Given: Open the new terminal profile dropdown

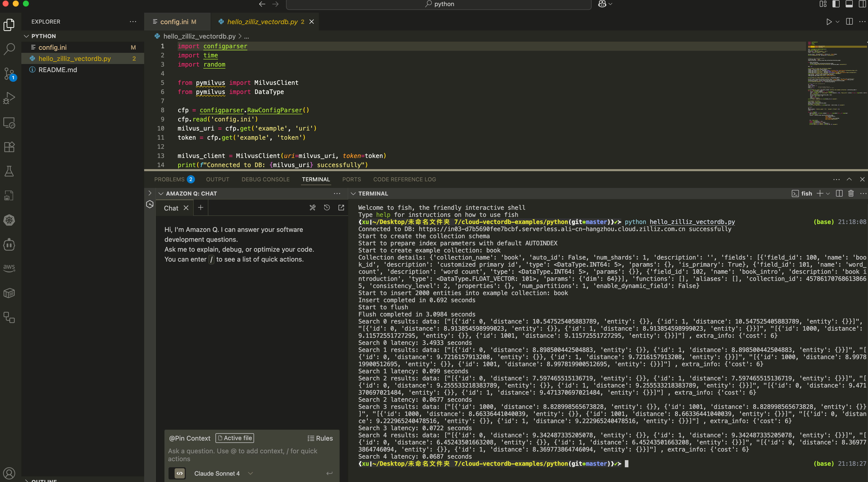Looking at the screenshot, I should 828,194.
